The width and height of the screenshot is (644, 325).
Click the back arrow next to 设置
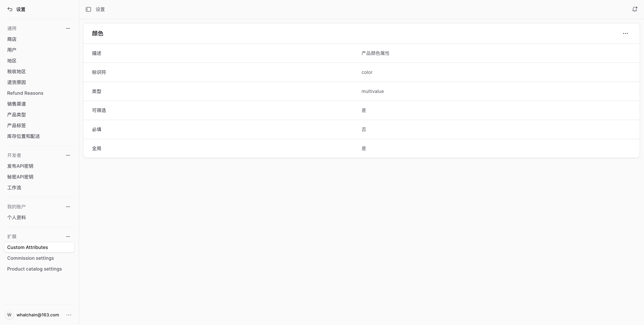tap(10, 9)
